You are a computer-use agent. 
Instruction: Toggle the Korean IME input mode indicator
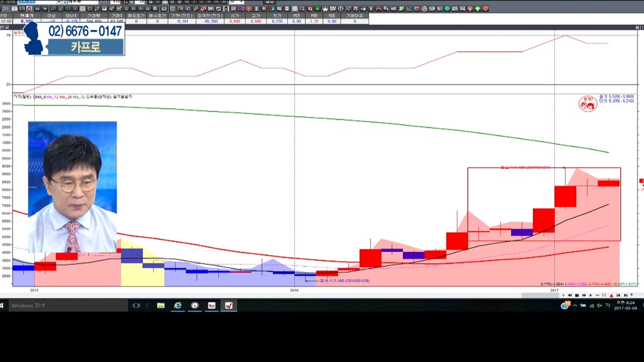click(607, 306)
